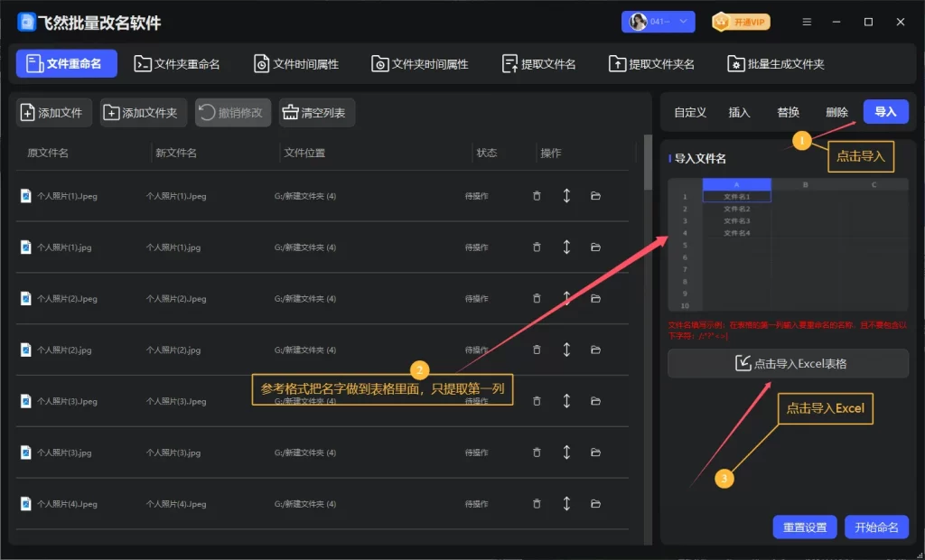
Task: Maximize the application window
Action: click(x=868, y=23)
